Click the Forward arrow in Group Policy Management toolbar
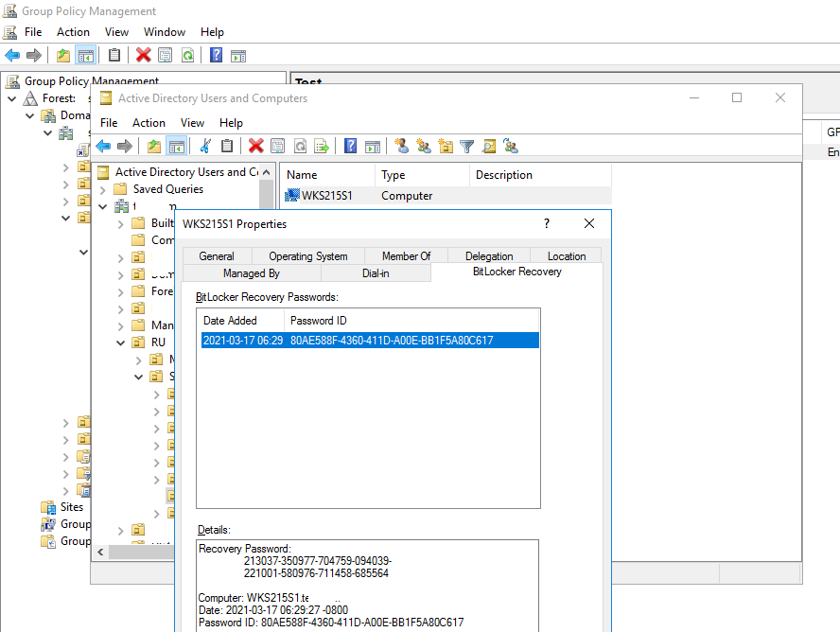This screenshot has height=632, width=840. 34,55
